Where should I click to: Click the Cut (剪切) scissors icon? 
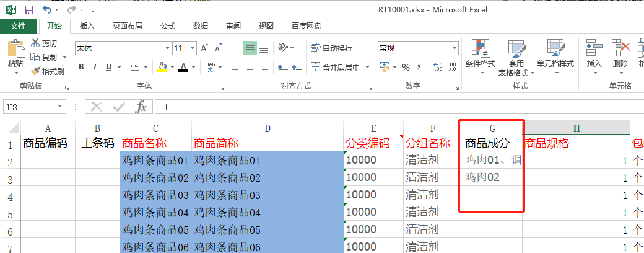tap(36, 43)
